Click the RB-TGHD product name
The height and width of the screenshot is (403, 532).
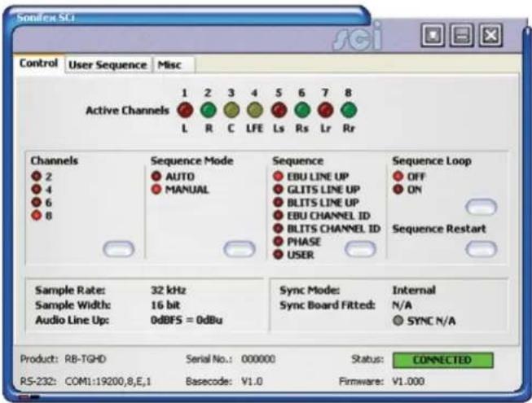(x=86, y=359)
